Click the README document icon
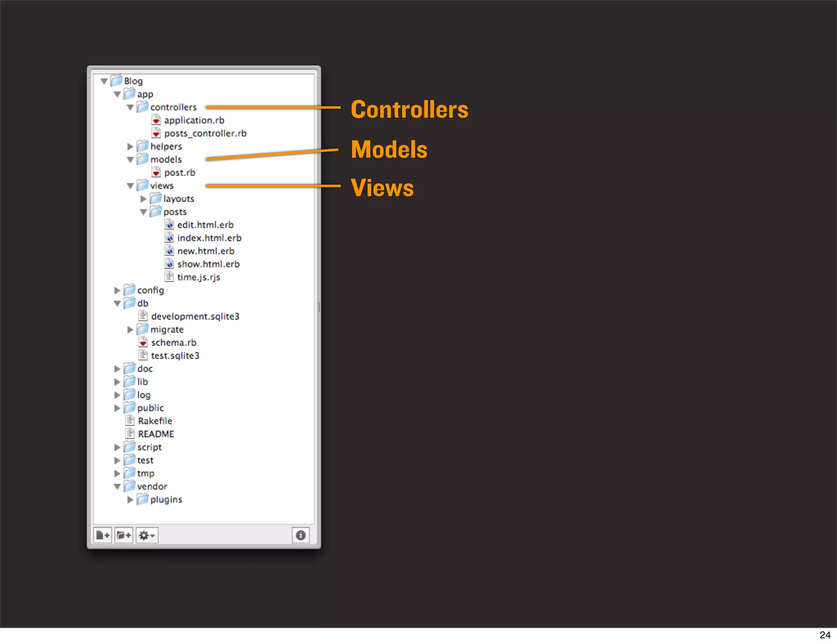The width and height of the screenshot is (837, 644). (130, 434)
